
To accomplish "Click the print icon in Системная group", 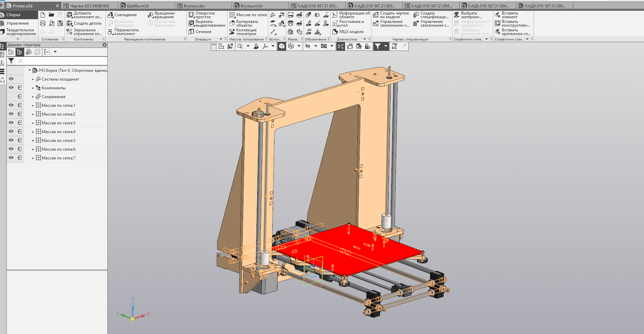I will tap(42, 23).
